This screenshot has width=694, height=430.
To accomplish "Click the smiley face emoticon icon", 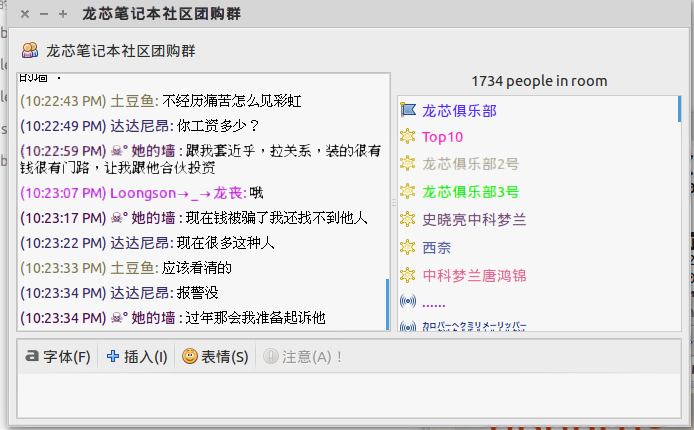I will tap(190, 356).
